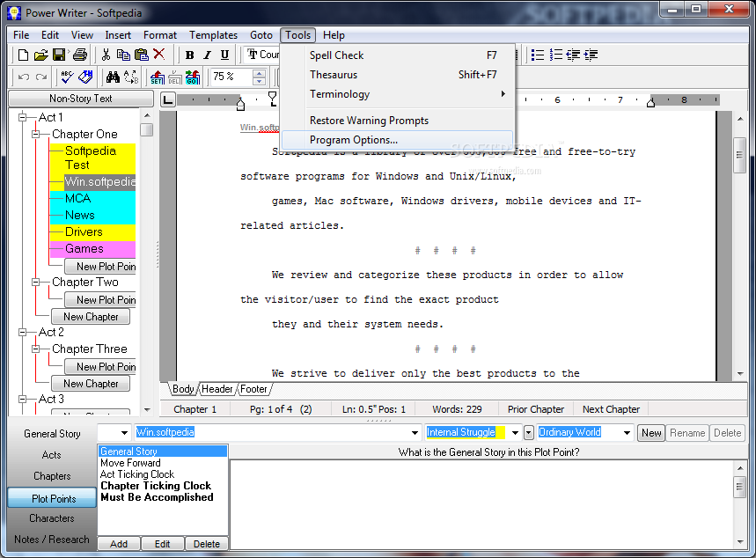Image resolution: width=756 pixels, height=558 pixels.
Task: Open the File menu
Action: pyautogui.click(x=21, y=35)
